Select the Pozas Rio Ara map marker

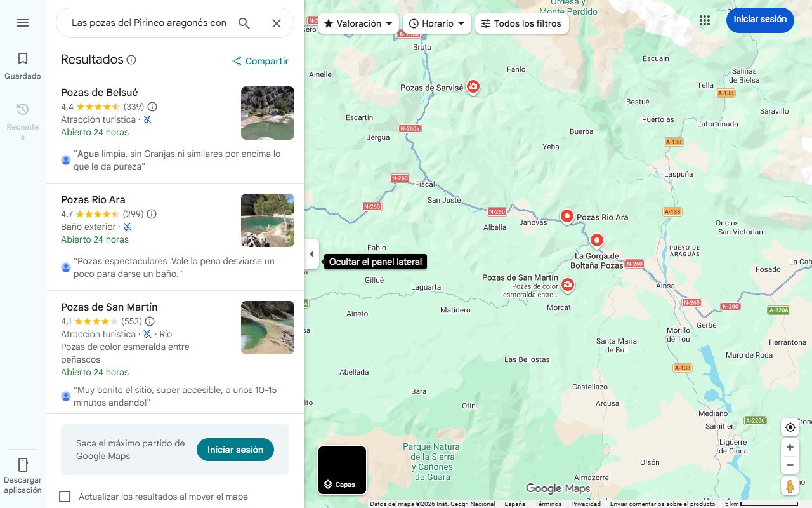[566, 216]
